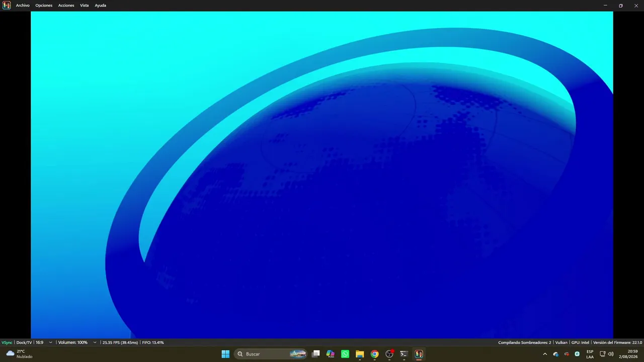
Task: Open OBS Studio from the taskbar
Action: click(x=389, y=354)
